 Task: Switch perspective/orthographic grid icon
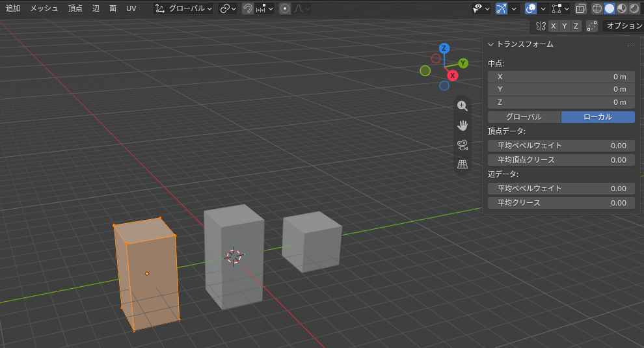463,165
